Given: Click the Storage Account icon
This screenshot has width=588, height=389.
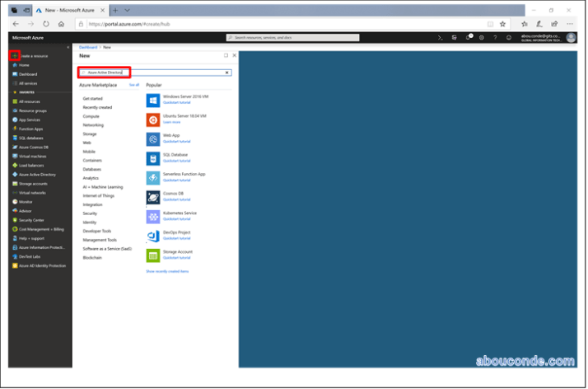Looking at the screenshot, I should pyautogui.click(x=153, y=255).
